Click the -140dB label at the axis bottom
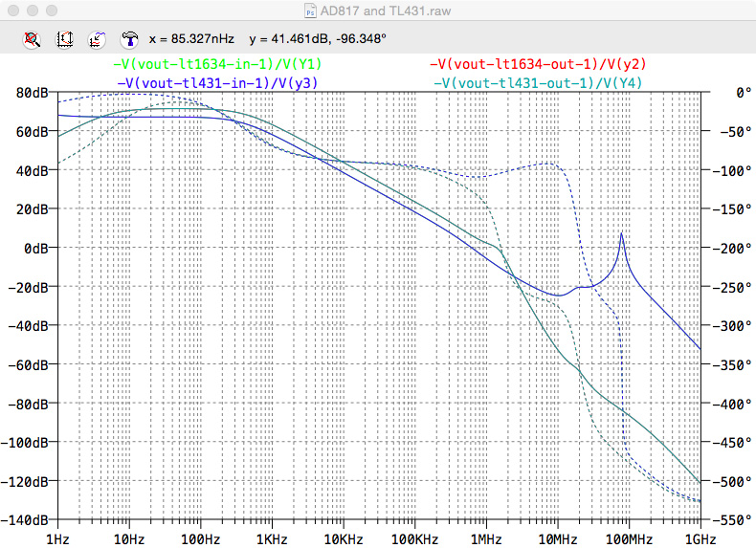 25,520
